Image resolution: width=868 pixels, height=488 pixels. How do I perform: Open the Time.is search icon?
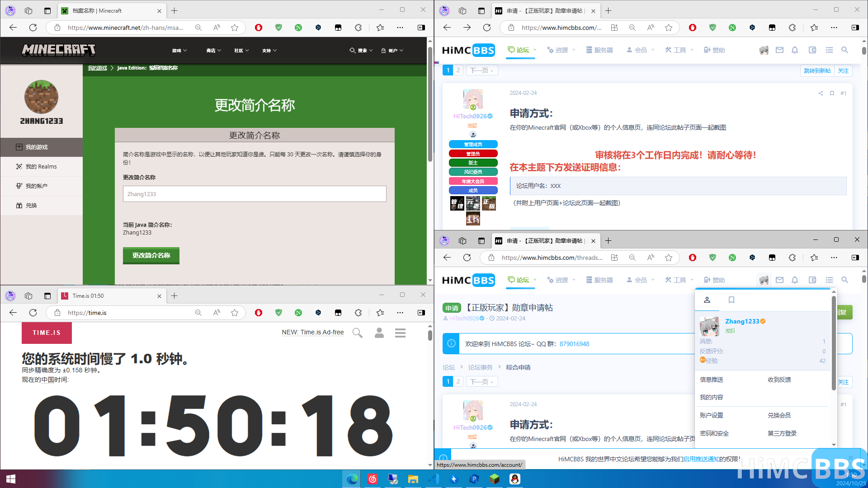pyautogui.click(x=357, y=333)
